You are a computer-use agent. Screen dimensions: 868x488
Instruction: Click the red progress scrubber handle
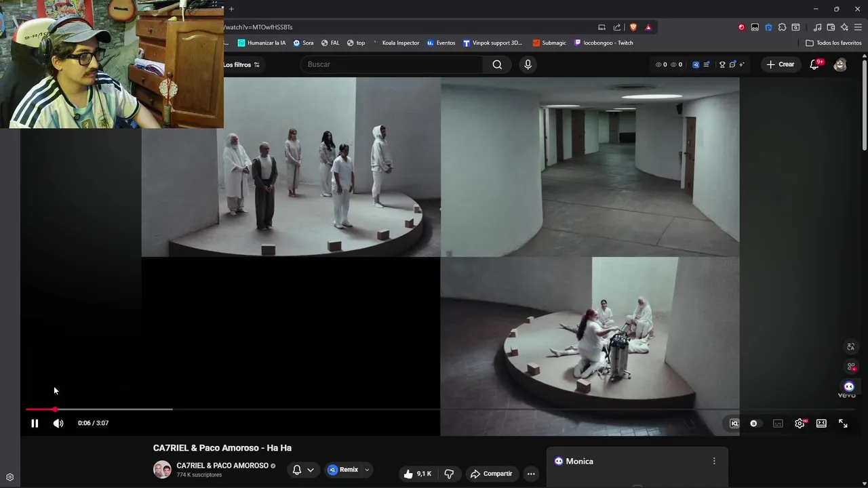[x=55, y=409]
